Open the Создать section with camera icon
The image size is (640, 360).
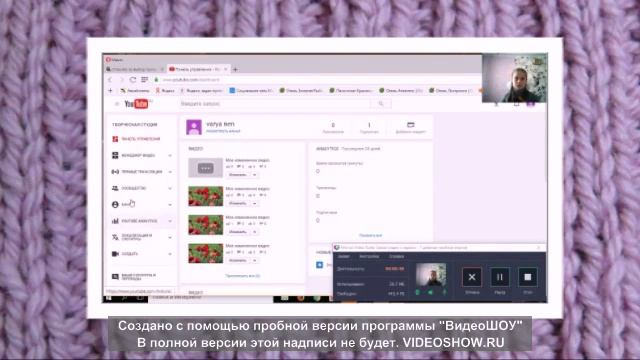coord(141,254)
